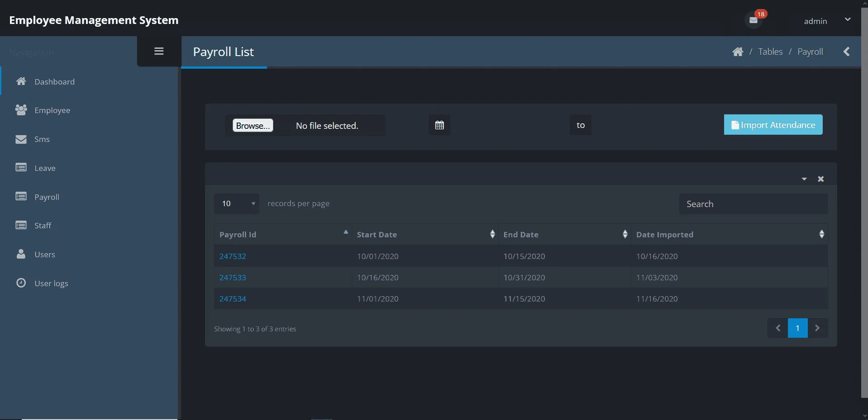Screen dimensions: 868x420
Task: Open User logs from the sidebar
Action: pyautogui.click(x=51, y=283)
